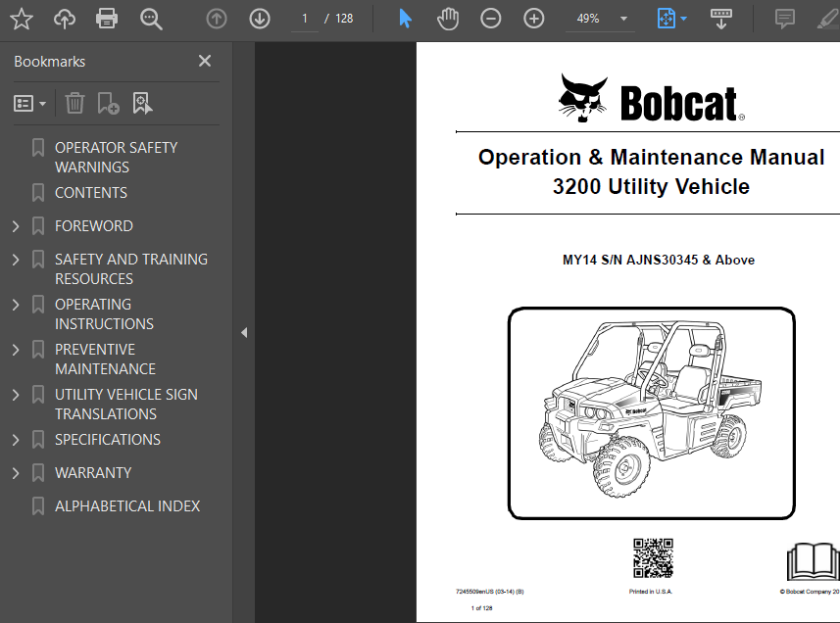Screen dimensions: 840x623
Task: Zoom in with the plus button
Action: pos(533,19)
